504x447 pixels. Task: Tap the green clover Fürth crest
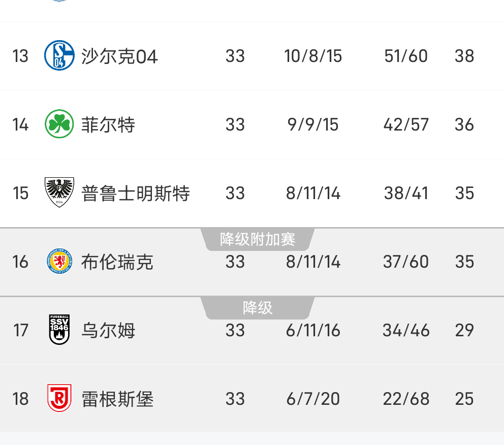click(x=59, y=124)
